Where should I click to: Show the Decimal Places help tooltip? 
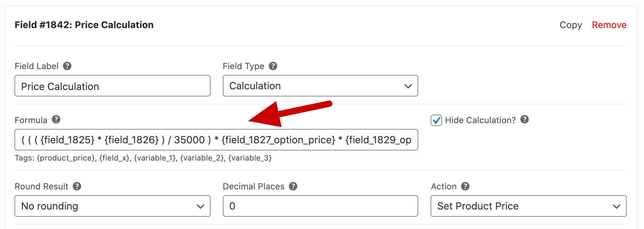tap(293, 186)
